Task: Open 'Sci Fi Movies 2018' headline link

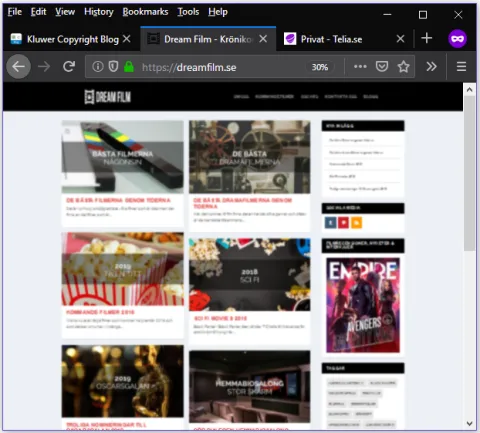Action: click(220, 318)
